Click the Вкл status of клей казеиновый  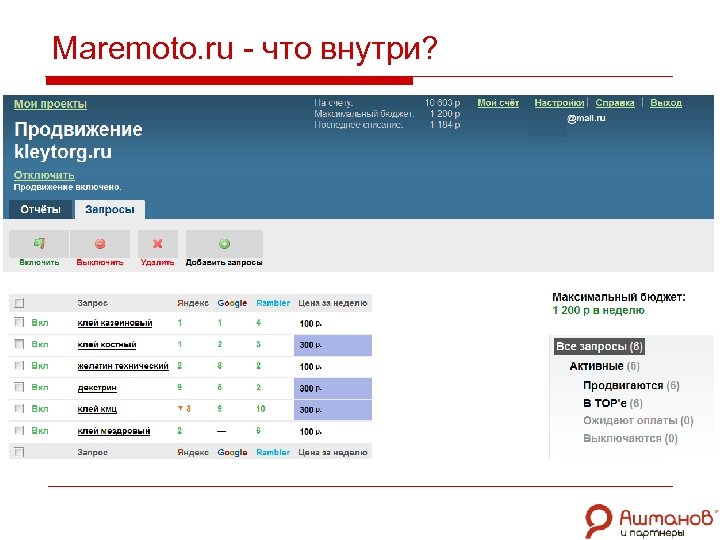click(39, 323)
